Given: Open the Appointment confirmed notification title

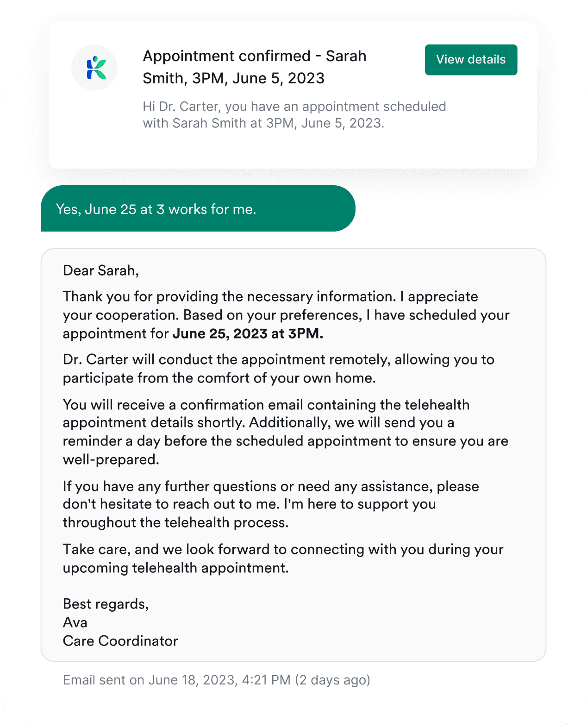Looking at the screenshot, I should [x=254, y=67].
